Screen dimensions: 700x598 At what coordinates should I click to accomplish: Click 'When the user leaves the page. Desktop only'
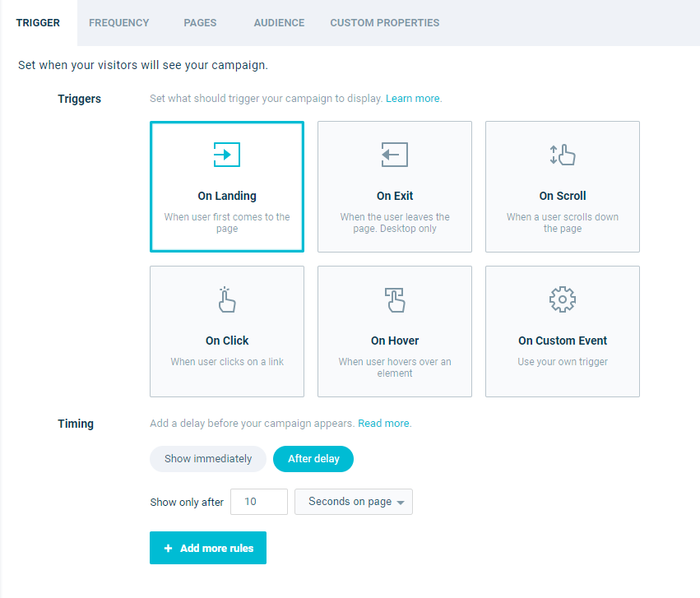(x=395, y=223)
